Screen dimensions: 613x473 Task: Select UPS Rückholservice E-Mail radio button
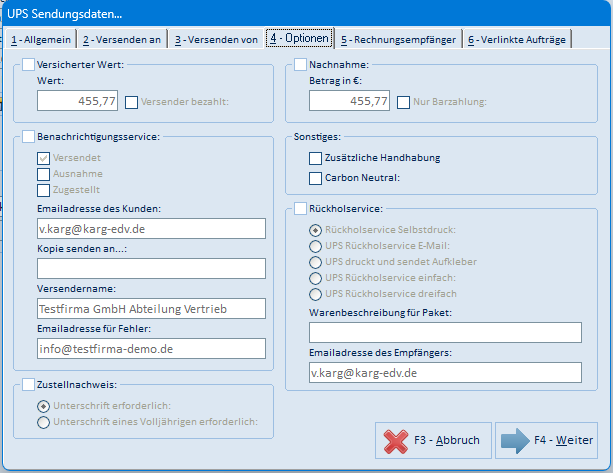point(315,246)
